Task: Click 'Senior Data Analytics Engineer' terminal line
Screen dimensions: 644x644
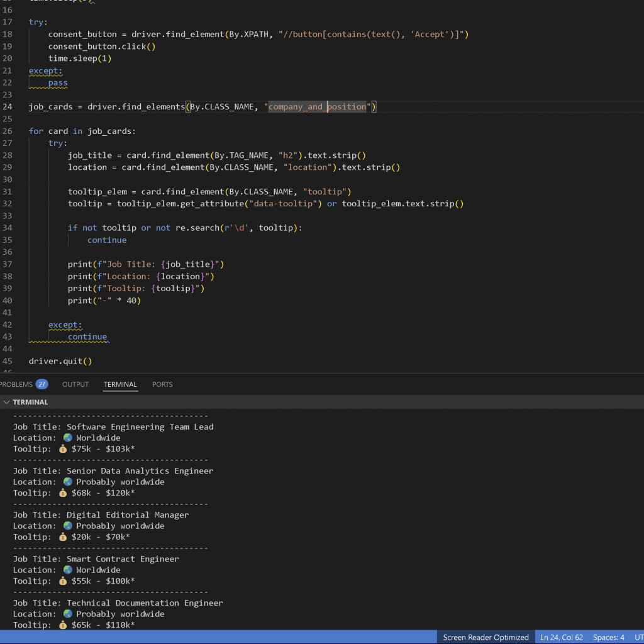Action: tap(140, 470)
